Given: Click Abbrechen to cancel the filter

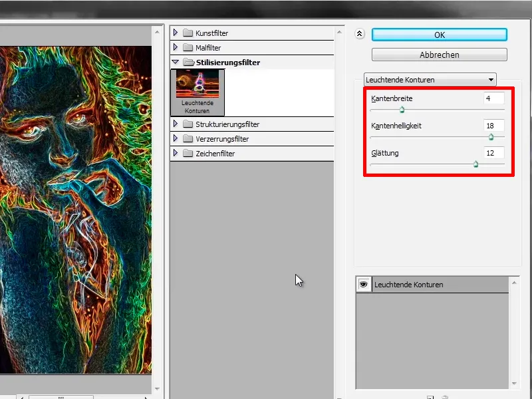Looking at the screenshot, I should 440,55.
